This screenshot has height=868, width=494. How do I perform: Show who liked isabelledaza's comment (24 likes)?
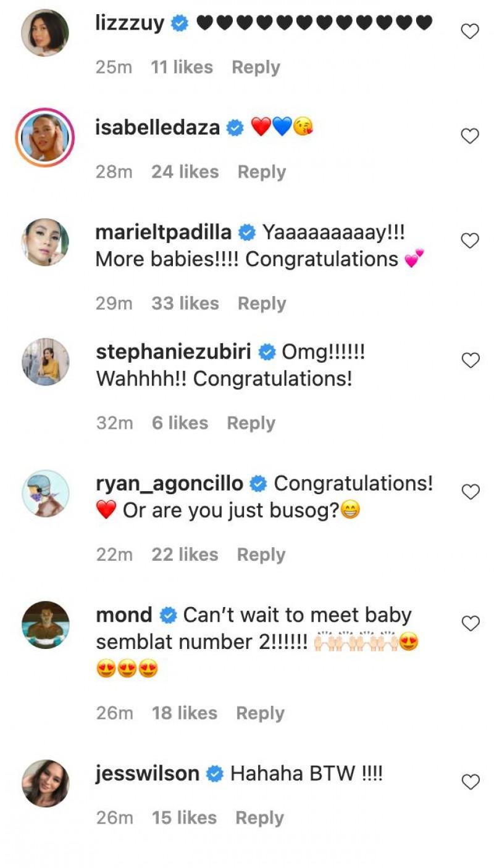click(185, 172)
